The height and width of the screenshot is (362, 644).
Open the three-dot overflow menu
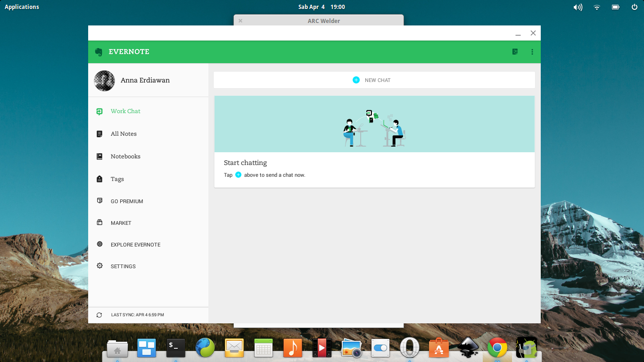coord(532,52)
